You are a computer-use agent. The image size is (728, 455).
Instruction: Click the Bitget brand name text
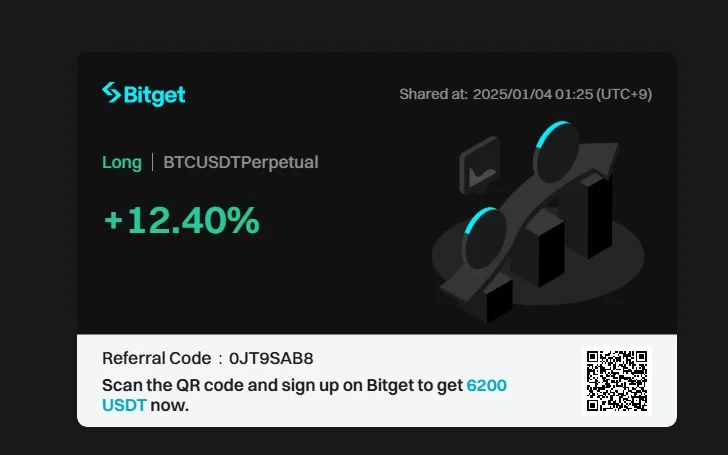pos(155,95)
